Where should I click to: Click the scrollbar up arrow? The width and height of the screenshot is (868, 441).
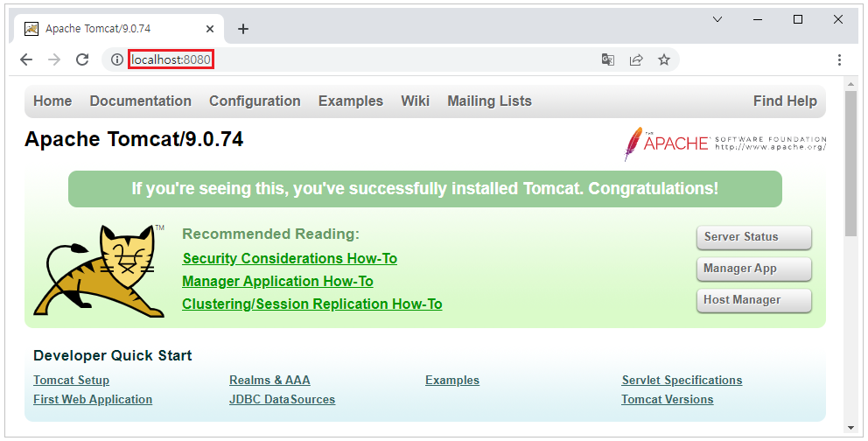click(x=850, y=83)
